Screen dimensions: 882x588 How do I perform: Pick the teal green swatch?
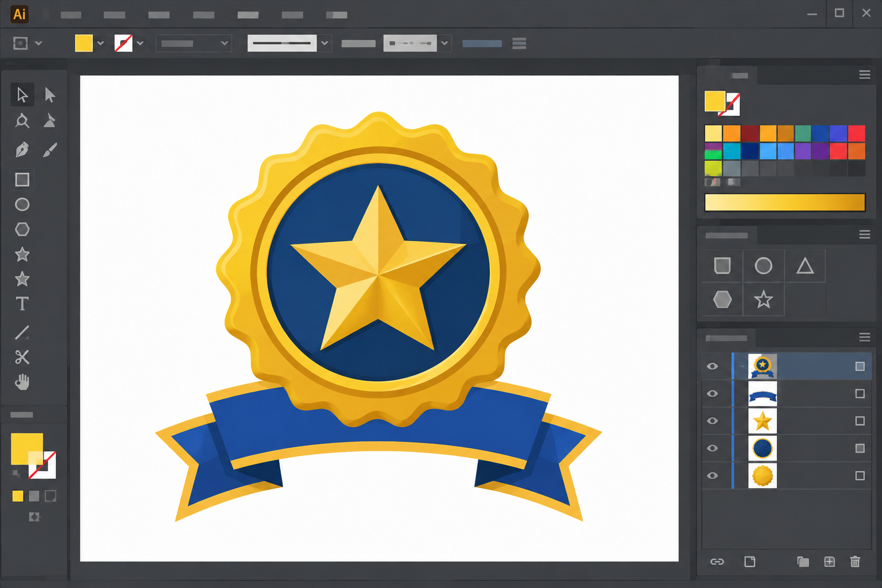(x=803, y=133)
